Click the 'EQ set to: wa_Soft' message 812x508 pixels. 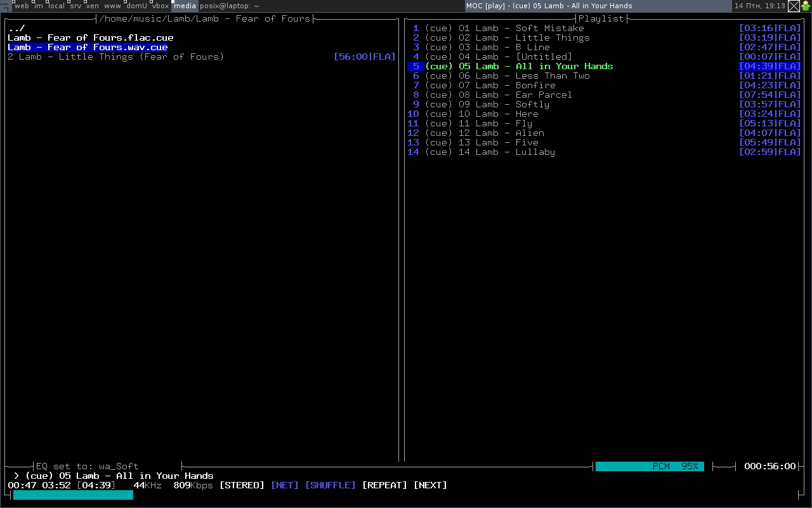(87, 466)
